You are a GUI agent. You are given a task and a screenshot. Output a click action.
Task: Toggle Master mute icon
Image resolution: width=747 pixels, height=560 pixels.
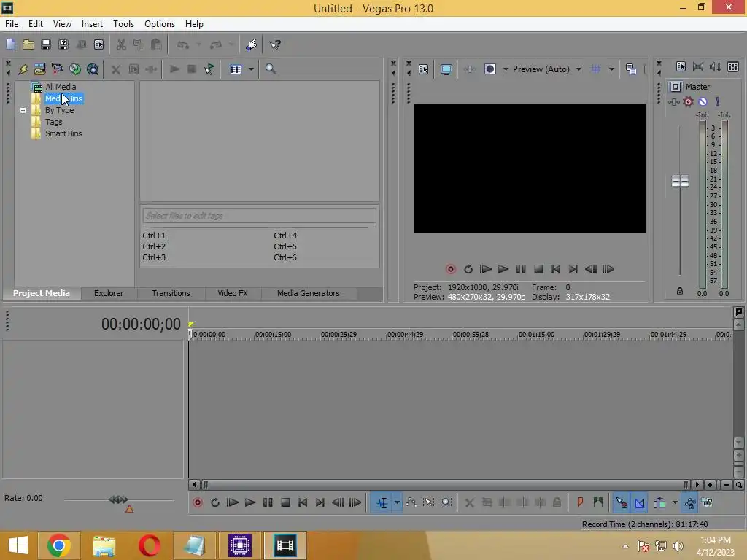click(x=703, y=101)
